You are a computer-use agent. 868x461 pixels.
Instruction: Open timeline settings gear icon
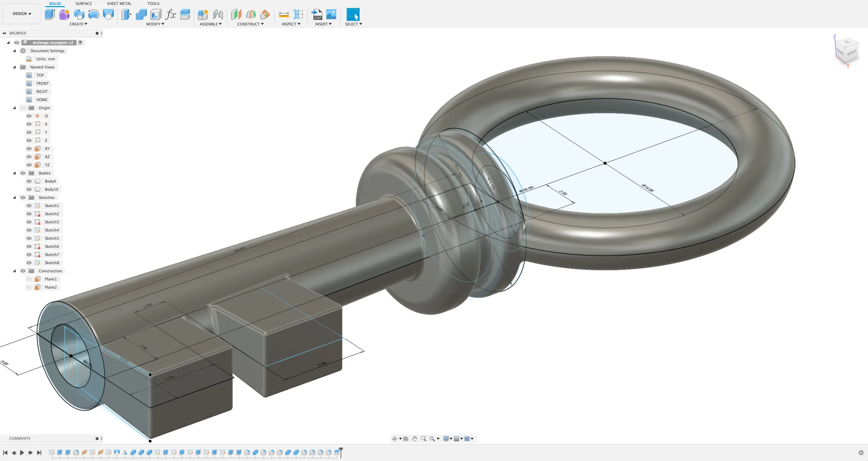tap(861, 453)
